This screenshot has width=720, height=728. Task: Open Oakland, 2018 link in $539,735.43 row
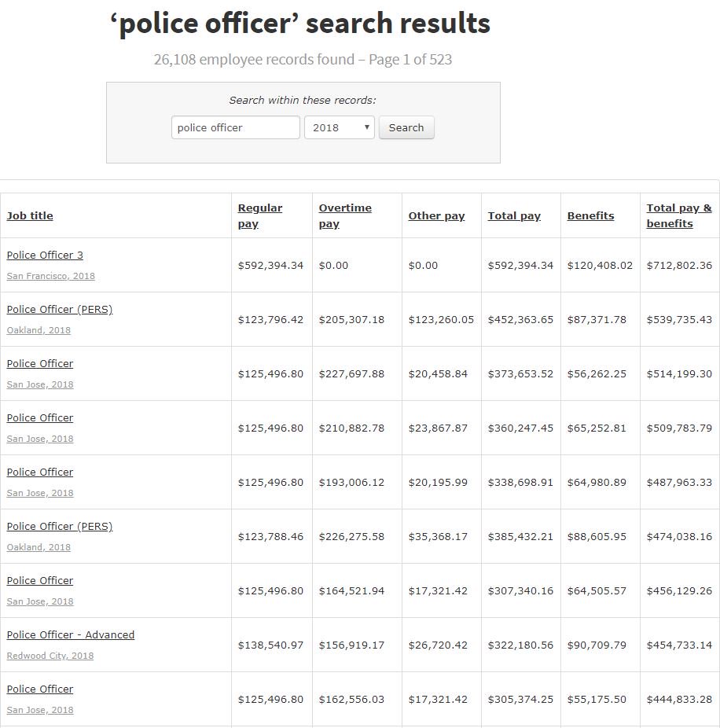[x=39, y=330]
